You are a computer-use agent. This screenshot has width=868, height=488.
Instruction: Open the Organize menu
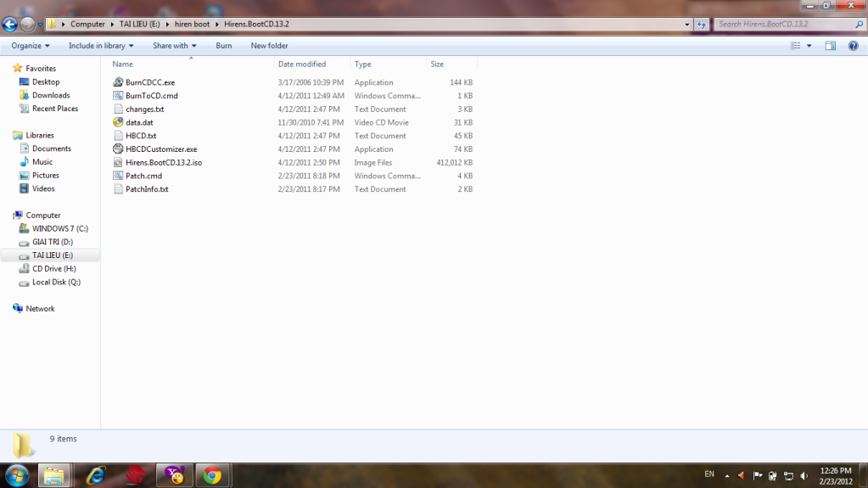pyautogui.click(x=31, y=46)
